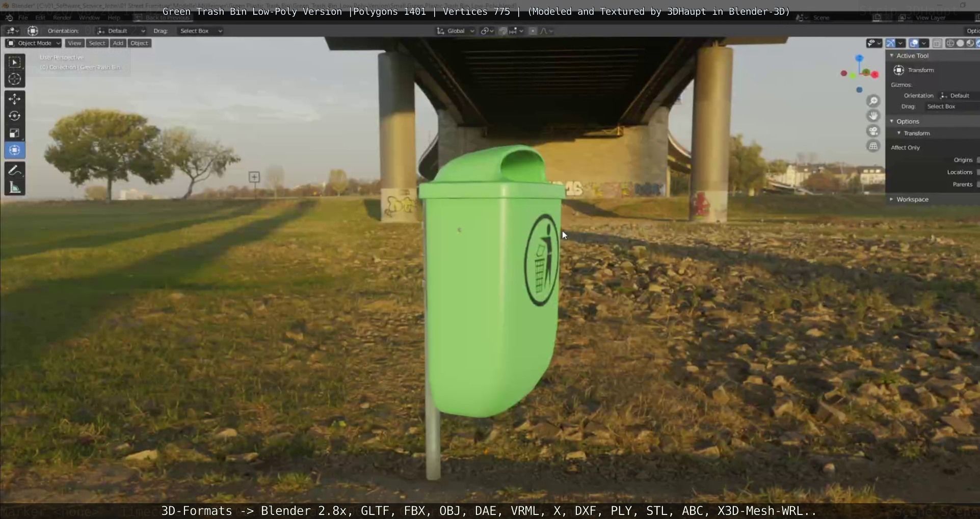Open viewport object visibility dropdown
The width and height of the screenshot is (980, 519).
click(x=874, y=43)
